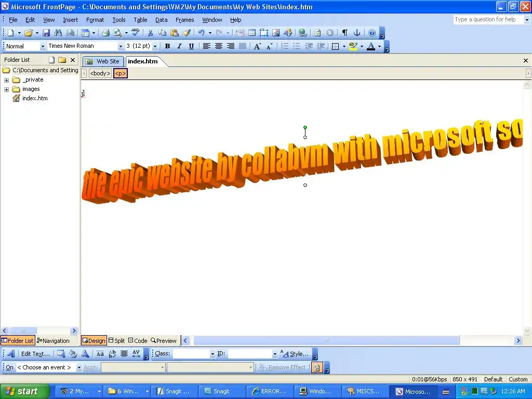This screenshot has height=399, width=532.
Task: Open the Format menu
Action: pyautogui.click(x=95, y=20)
